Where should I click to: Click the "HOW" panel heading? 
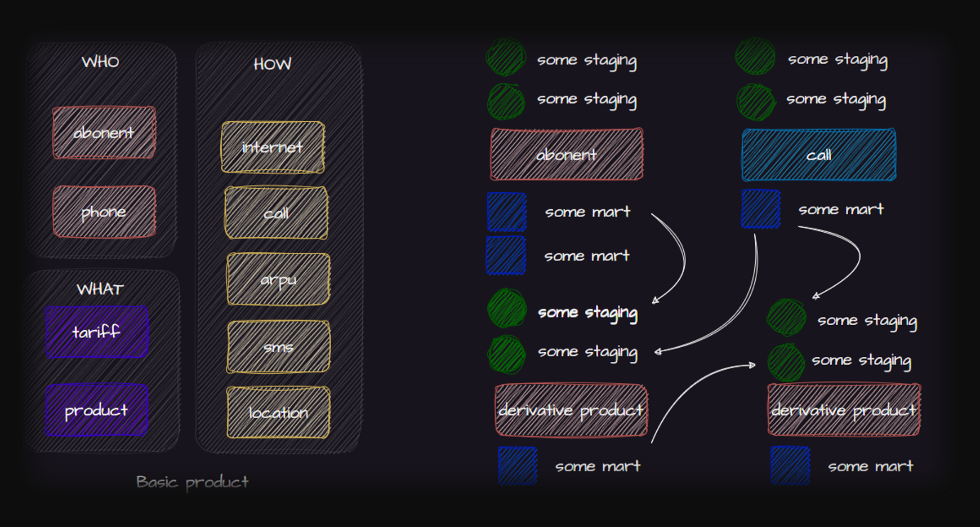tap(272, 64)
